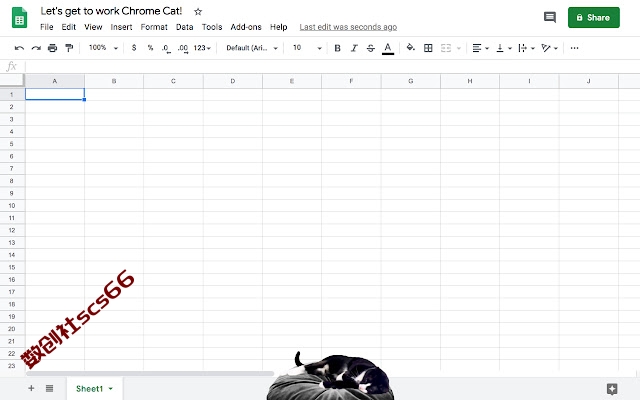Open the fill color bucket
640x400 pixels.
pos(411,48)
